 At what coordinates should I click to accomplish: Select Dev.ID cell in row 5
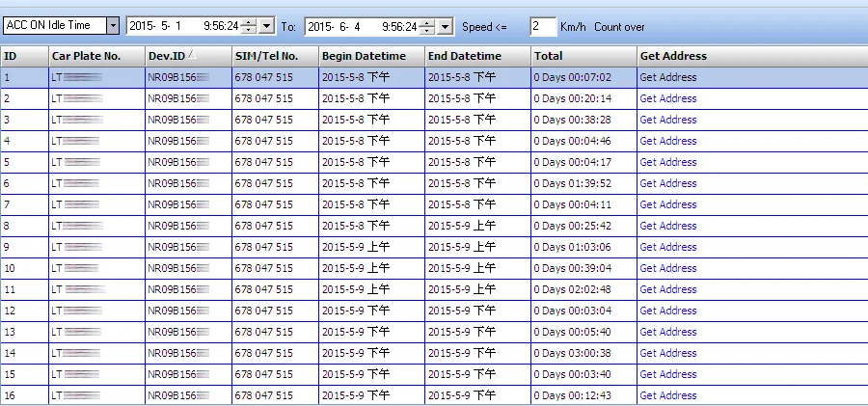click(x=189, y=162)
